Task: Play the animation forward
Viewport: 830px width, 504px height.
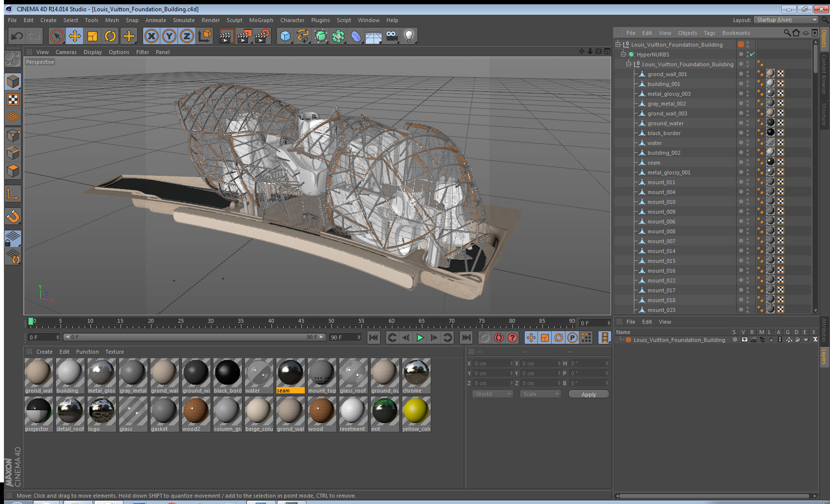Action: pyautogui.click(x=420, y=337)
